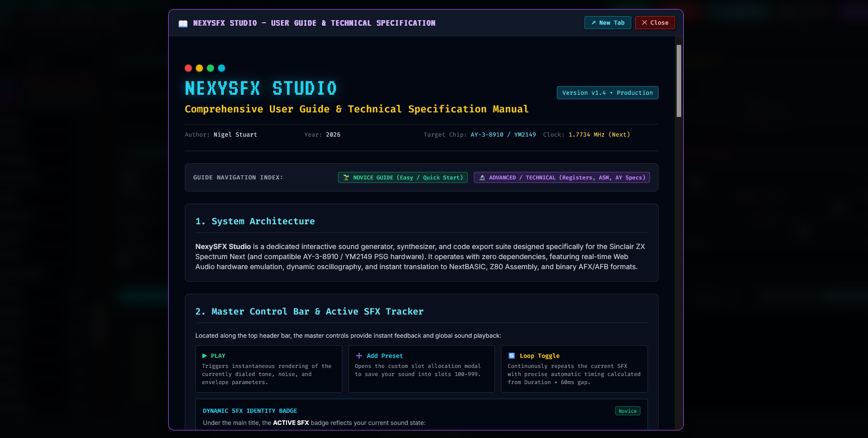Click 'DYNAMIC SFX IDENTITY BADGE' heading
This screenshot has width=868, height=438.
[x=250, y=411]
